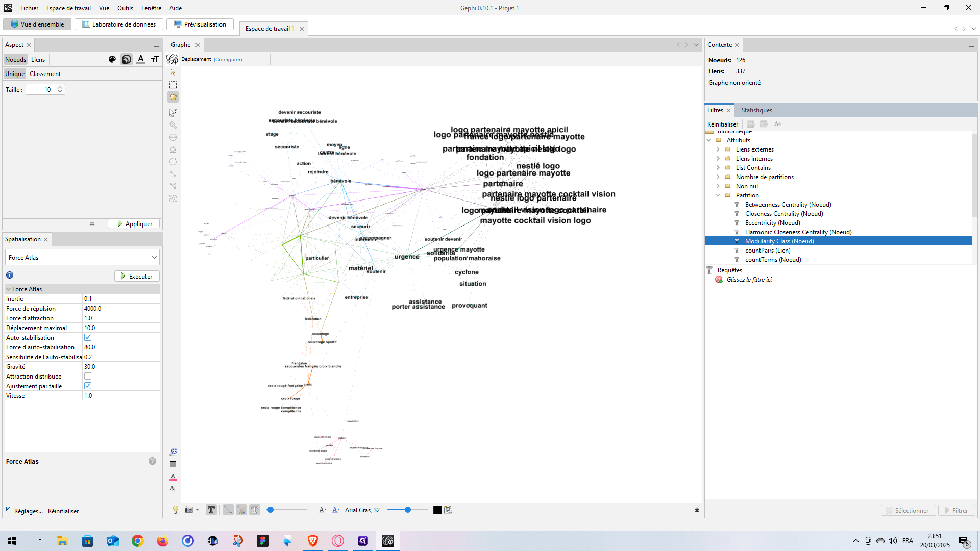Uncheck Auto-stabilisation checkbox
Viewport: 980px width, 551px height.
click(88, 337)
